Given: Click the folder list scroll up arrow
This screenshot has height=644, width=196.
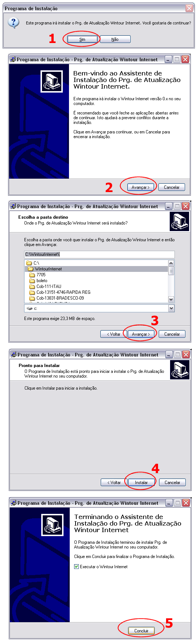Looking at the screenshot, I should pyautogui.click(x=171, y=263).
